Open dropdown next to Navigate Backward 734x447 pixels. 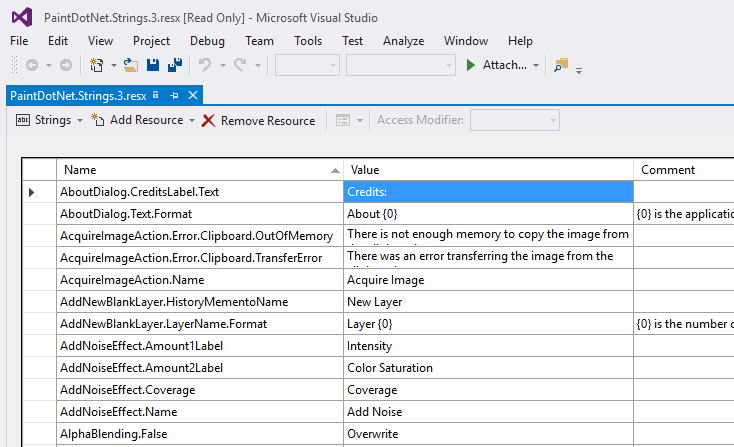click(49, 66)
